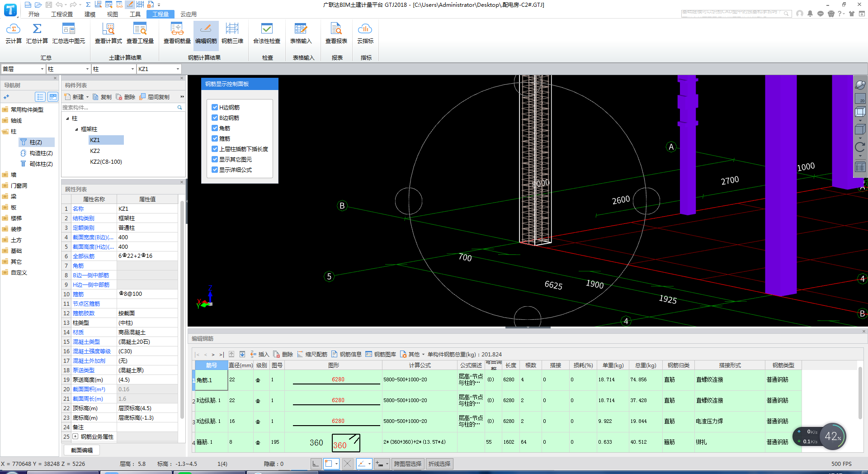Toggle 上层柱插筋下插长度 checkbox
This screenshot has width=868, height=474.
pos(215,149)
